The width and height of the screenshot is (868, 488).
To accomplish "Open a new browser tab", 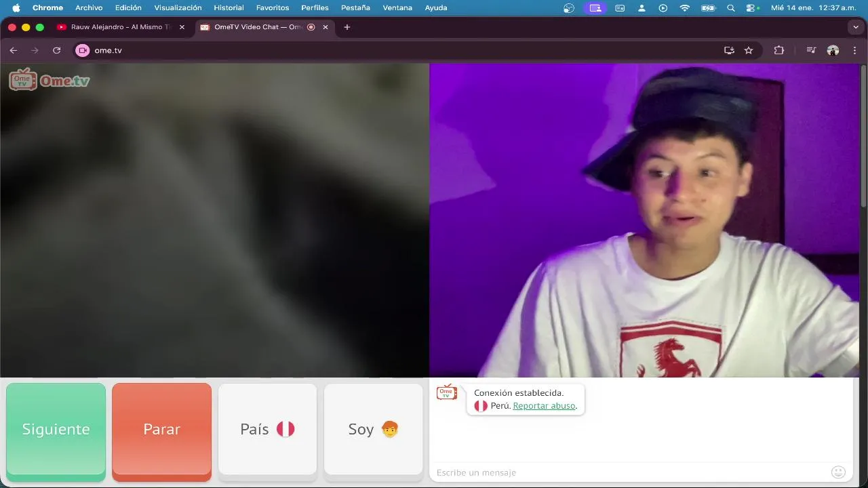I will [347, 27].
